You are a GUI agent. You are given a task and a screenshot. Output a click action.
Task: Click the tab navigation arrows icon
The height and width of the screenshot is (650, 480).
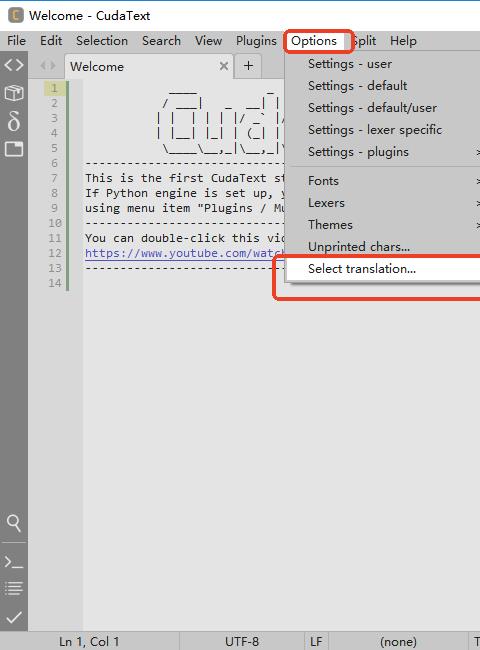click(48, 65)
